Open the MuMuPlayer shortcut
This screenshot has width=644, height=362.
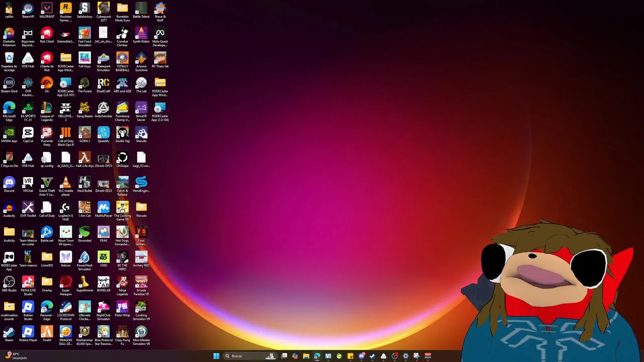pos(103,209)
